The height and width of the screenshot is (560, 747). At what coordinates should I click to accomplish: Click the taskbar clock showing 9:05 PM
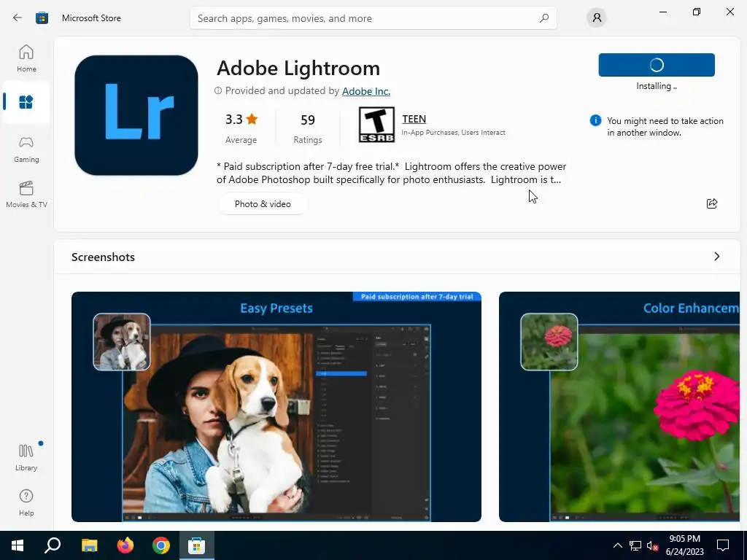click(x=684, y=545)
